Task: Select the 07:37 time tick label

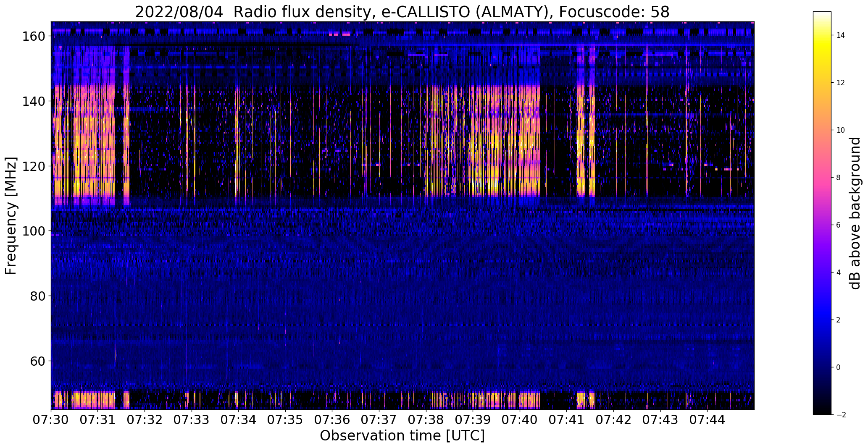Action: [x=379, y=420]
